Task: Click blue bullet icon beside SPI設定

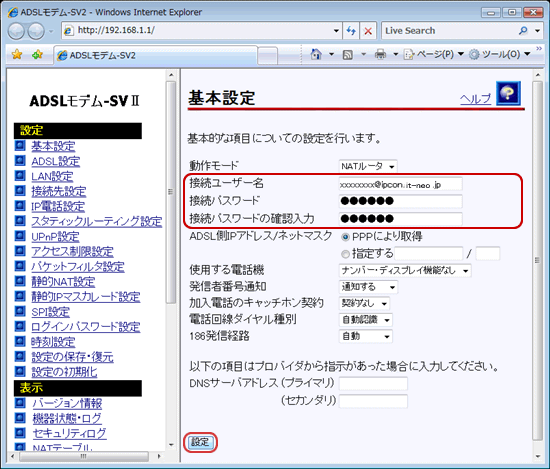Action: click(20, 311)
